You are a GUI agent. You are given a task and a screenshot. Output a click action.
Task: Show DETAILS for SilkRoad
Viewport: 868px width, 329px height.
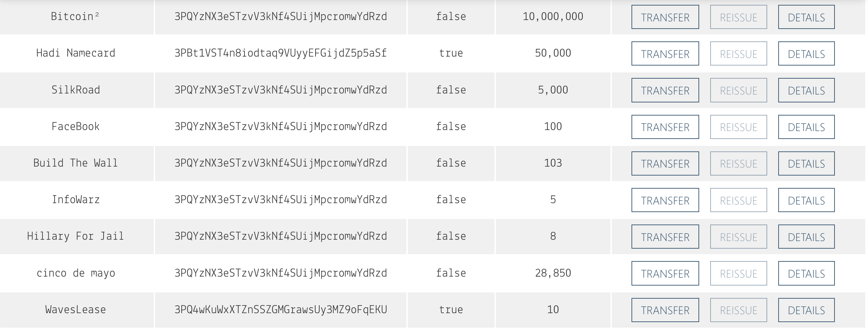[806, 90]
